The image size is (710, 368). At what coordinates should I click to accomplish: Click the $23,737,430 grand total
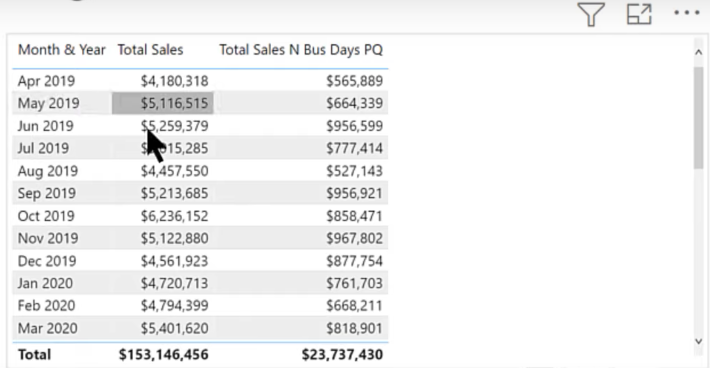click(342, 354)
